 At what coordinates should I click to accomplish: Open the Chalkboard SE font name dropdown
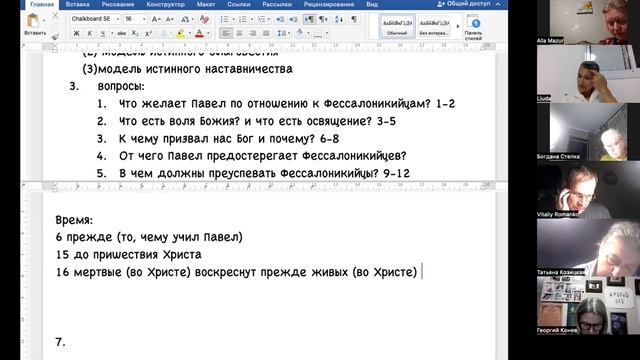[118, 19]
